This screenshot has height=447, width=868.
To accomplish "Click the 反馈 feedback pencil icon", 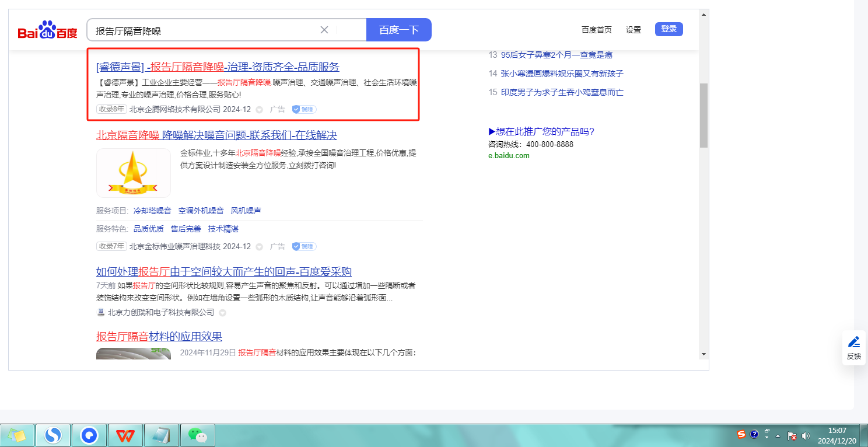I will point(853,342).
